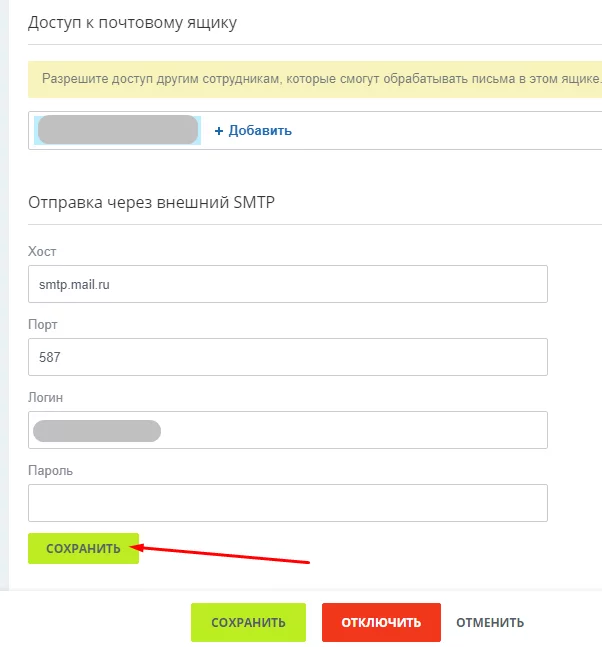
Task: Click the heading Отправка через внешний SMTP
Action: (151, 203)
